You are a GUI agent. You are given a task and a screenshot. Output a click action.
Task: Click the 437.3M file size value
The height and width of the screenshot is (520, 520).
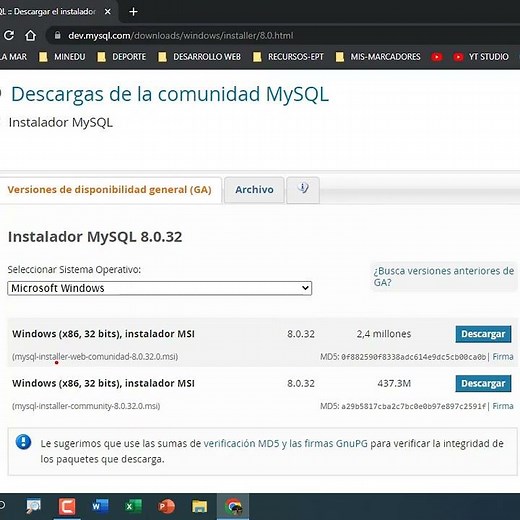click(394, 383)
